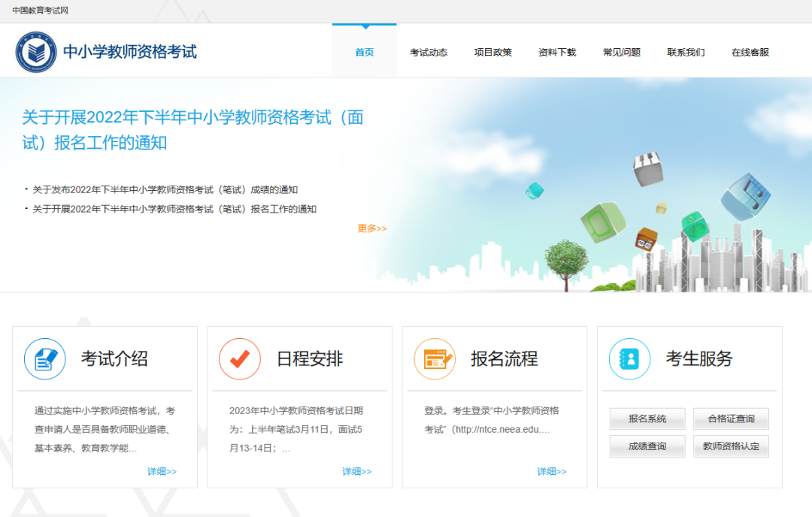Click 详细>> under 考试介绍
This screenshot has height=517, width=812.
(162, 471)
